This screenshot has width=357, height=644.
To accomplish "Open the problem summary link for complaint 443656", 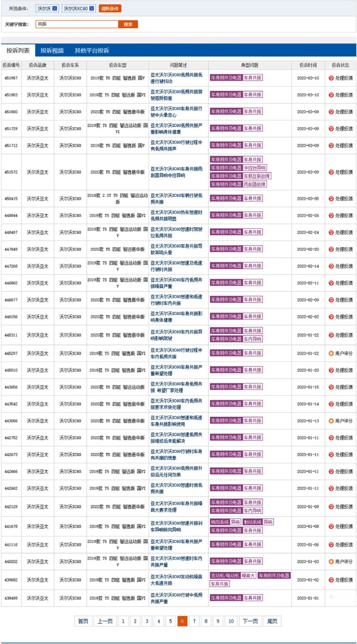I will (176, 387).
